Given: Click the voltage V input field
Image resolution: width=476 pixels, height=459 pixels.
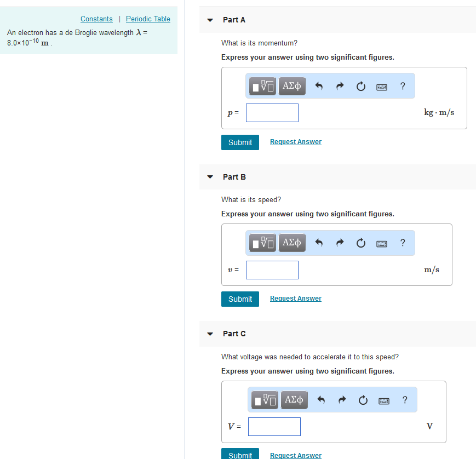Looking at the screenshot, I should (x=274, y=426).
